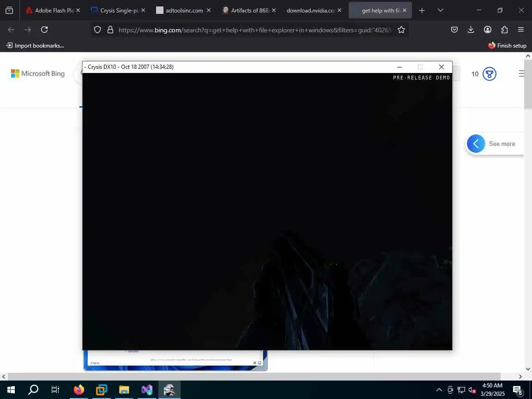Click scroll right arrow on horizontal scrollbar
Viewport: 532px width, 399px height.
[520, 376]
